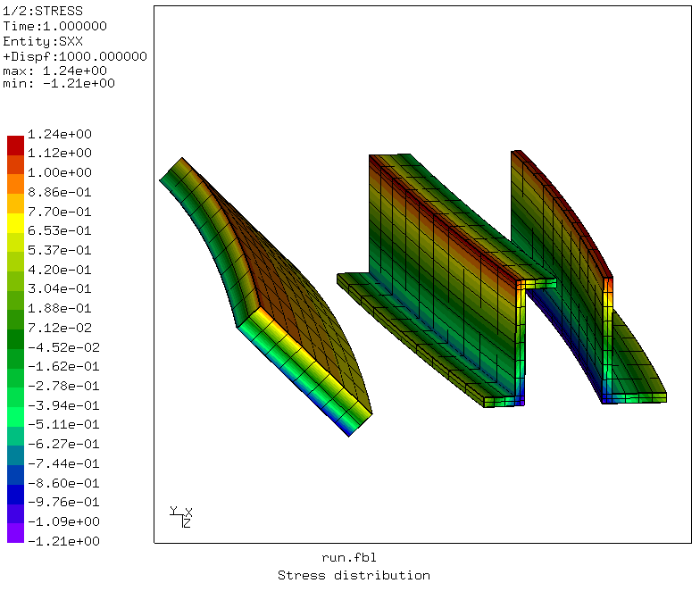Click the legend value 1.00e+00
The width and height of the screenshot is (700, 600).
point(60,172)
